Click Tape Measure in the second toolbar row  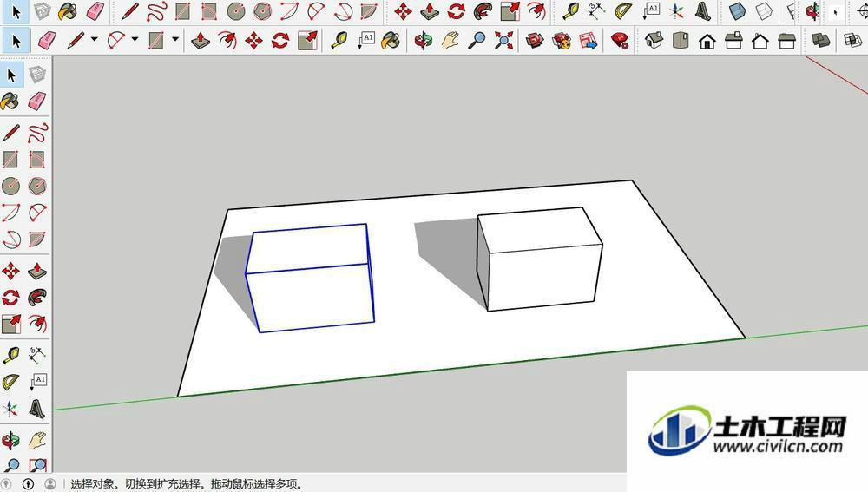339,41
